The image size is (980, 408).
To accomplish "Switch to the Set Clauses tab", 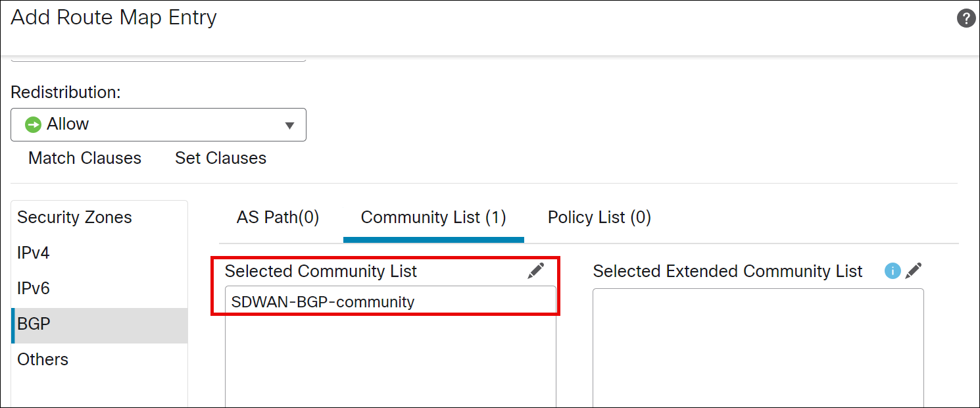I will click(x=220, y=158).
